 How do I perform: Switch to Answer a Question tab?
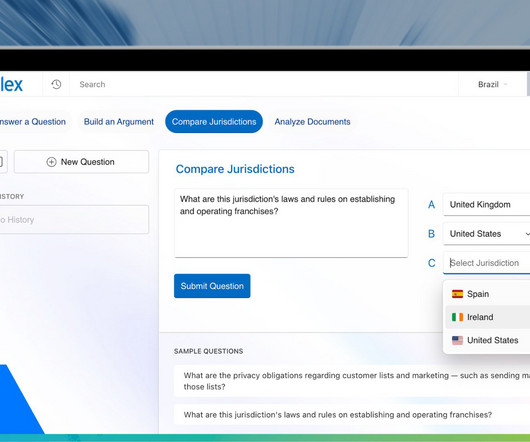33,122
